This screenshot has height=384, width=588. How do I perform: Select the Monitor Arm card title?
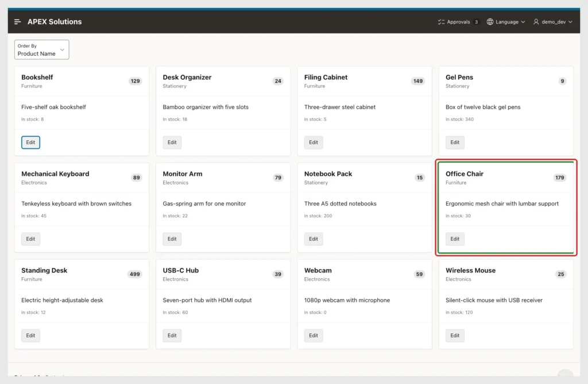point(182,174)
